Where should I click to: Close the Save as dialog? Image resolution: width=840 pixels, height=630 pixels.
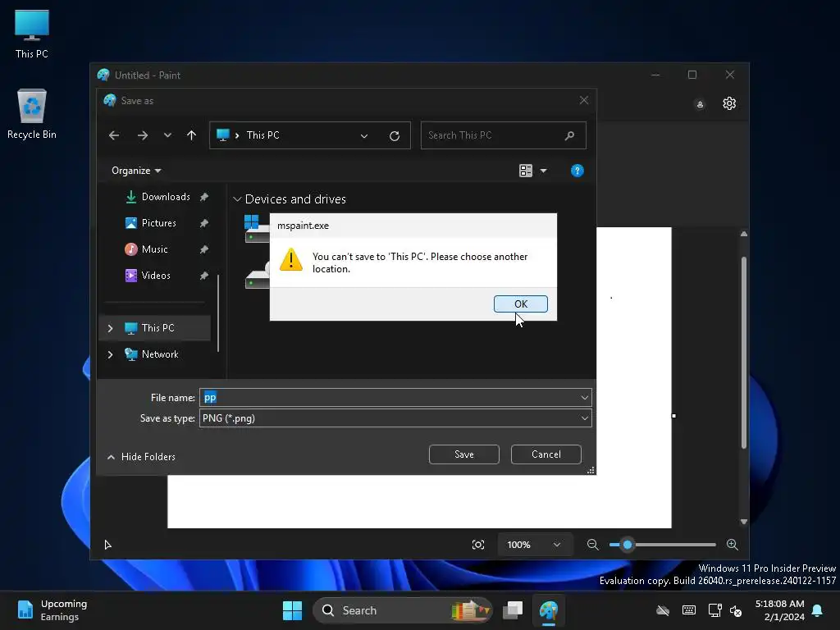(x=584, y=100)
